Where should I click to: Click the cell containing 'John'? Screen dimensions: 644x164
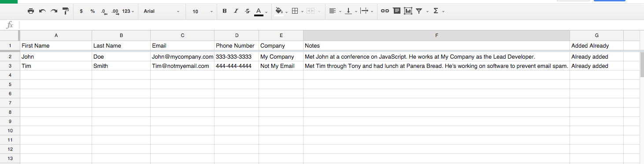point(56,57)
